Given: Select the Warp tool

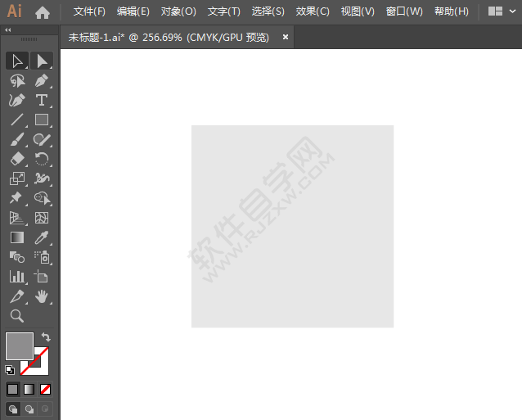Looking at the screenshot, I should pyautogui.click(x=42, y=178).
